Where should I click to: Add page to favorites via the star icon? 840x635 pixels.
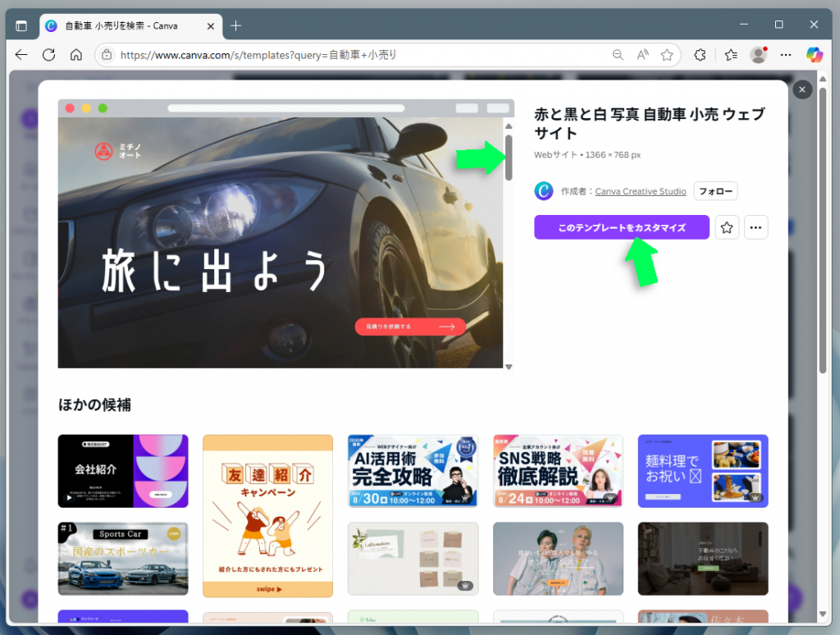click(x=666, y=54)
